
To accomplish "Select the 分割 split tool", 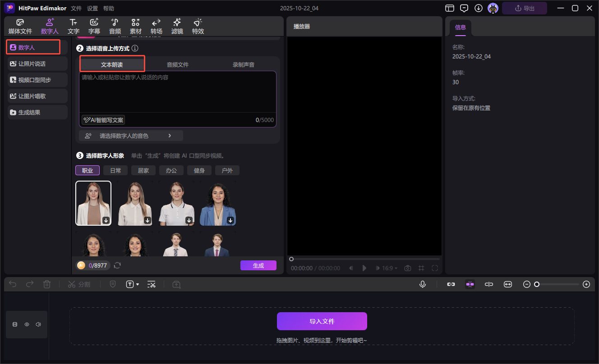I will (79, 284).
